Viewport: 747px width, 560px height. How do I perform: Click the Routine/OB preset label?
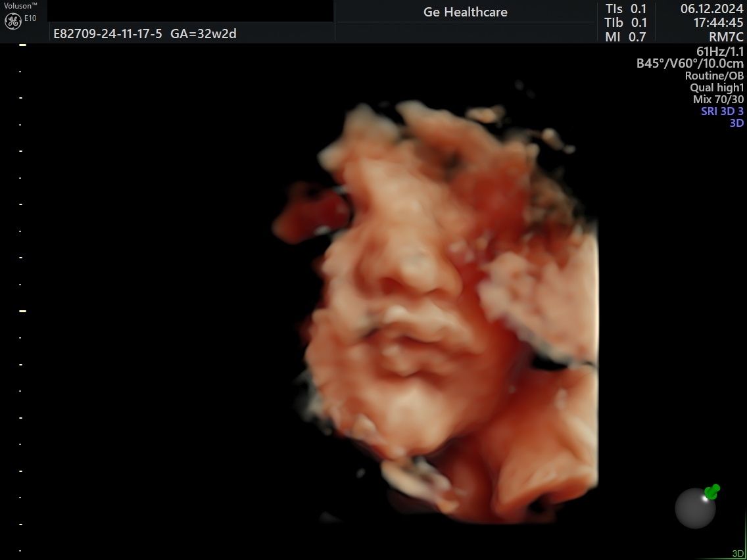714,75
